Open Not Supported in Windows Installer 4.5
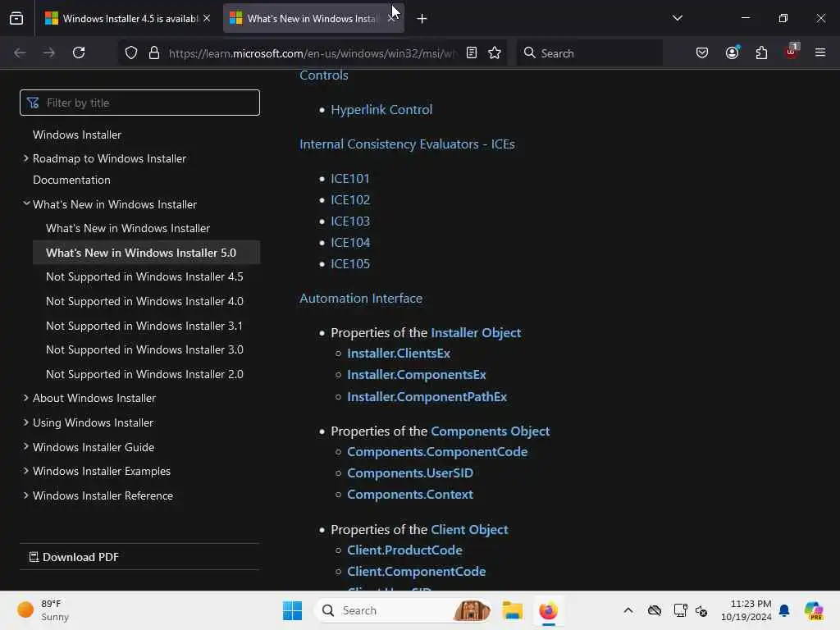 (144, 276)
